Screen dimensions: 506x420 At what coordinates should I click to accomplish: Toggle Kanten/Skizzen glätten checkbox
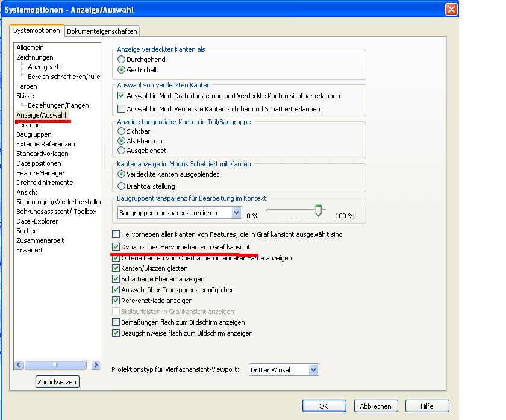[116, 268]
